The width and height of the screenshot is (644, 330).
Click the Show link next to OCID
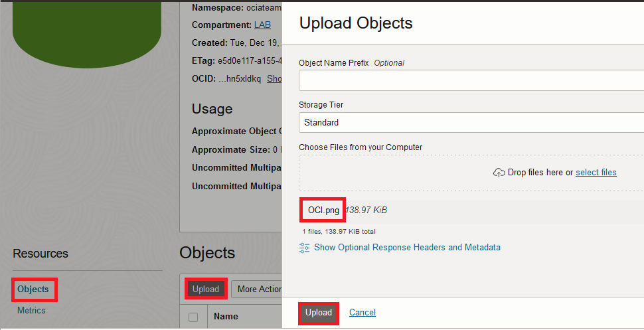point(274,78)
